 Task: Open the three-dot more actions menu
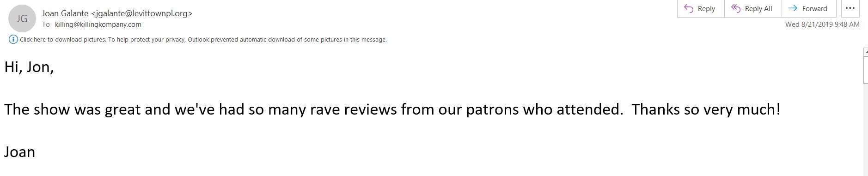pyautogui.click(x=850, y=8)
